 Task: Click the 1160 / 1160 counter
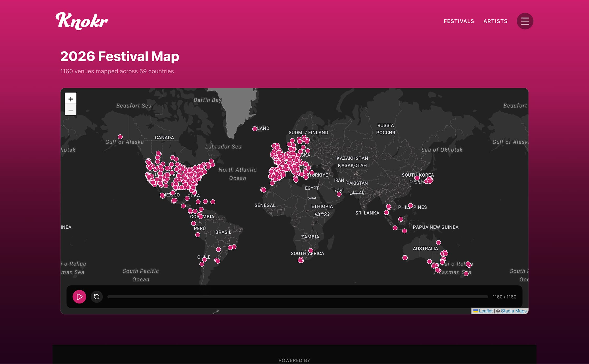point(504,297)
